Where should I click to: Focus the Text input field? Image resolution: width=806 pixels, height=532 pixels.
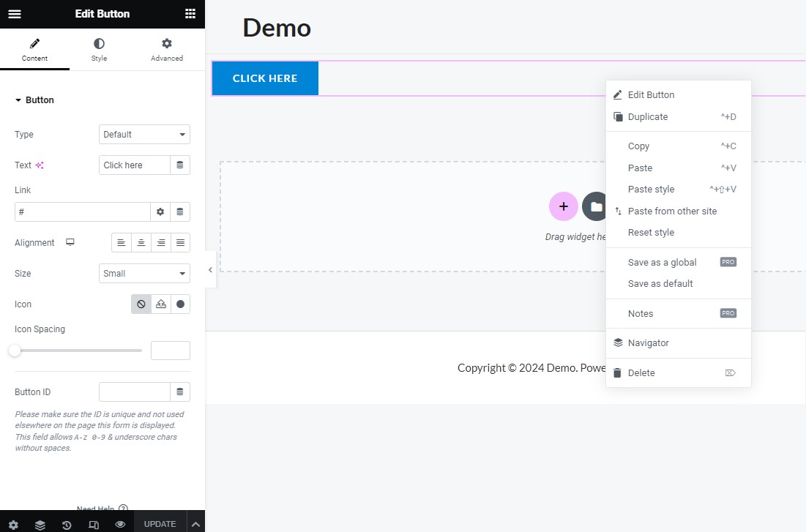point(134,165)
